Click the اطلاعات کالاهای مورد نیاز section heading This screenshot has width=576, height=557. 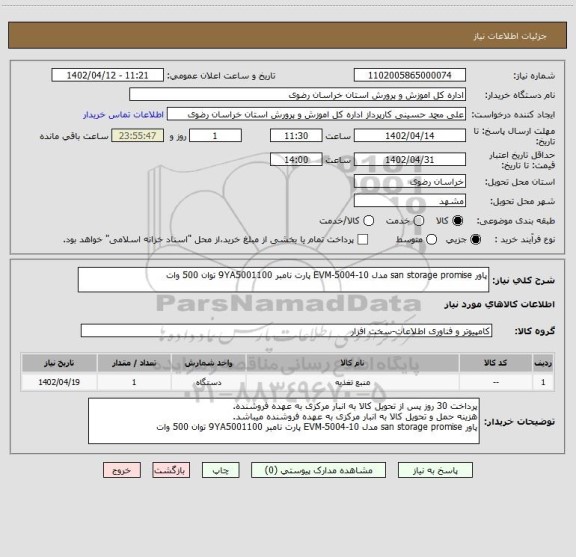[x=500, y=305]
